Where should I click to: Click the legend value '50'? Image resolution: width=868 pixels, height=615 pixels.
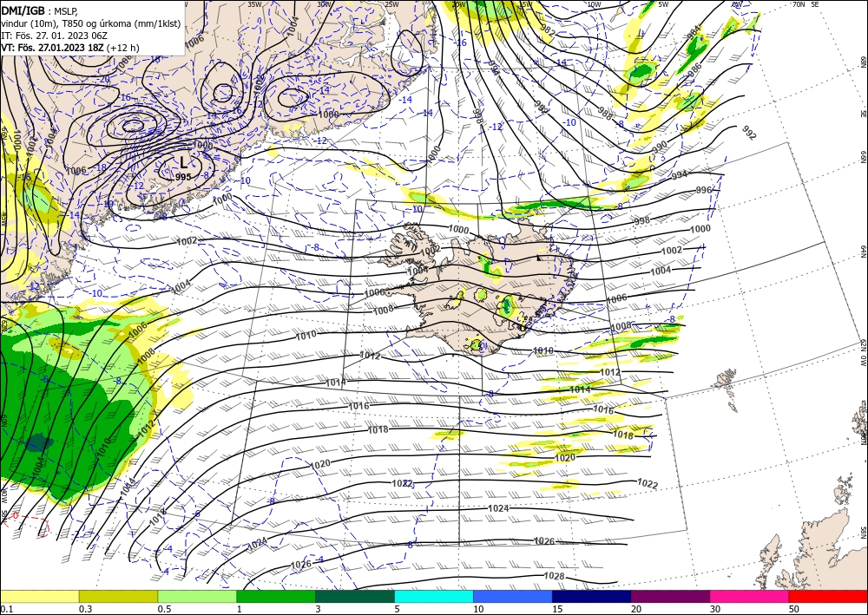(793, 609)
